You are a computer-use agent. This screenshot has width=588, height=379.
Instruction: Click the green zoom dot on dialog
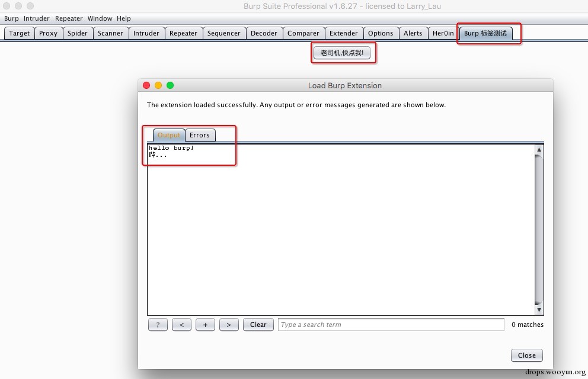coord(170,85)
